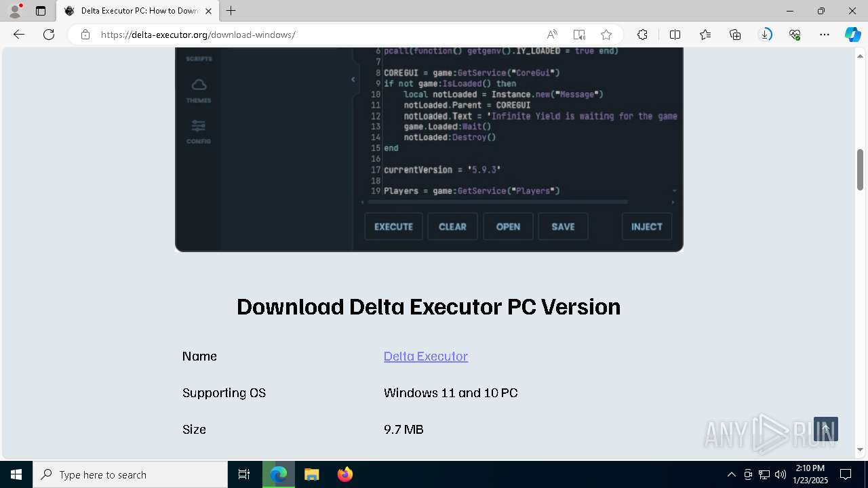
Task: Show hidden system tray icons chevron
Action: (731, 474)
